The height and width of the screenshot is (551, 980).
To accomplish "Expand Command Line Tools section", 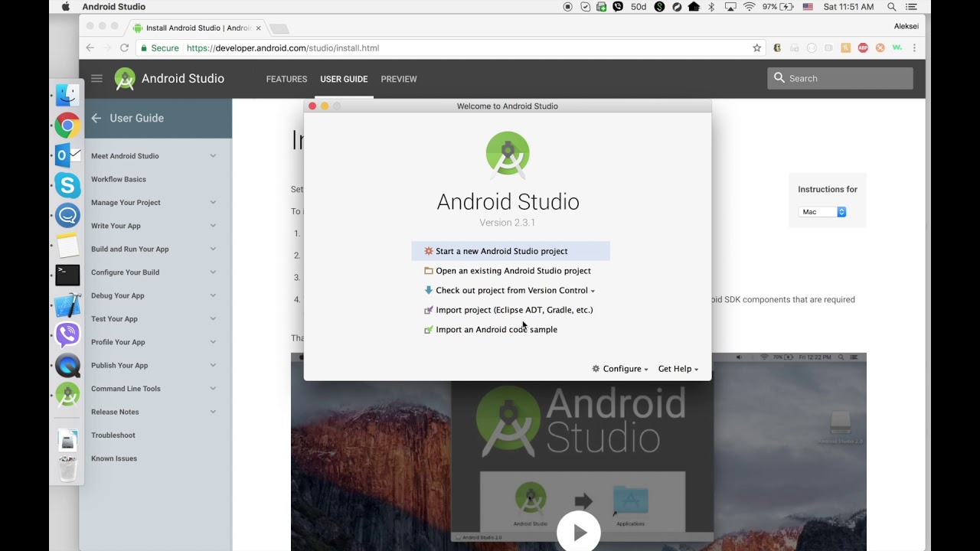I will [213, 389].
